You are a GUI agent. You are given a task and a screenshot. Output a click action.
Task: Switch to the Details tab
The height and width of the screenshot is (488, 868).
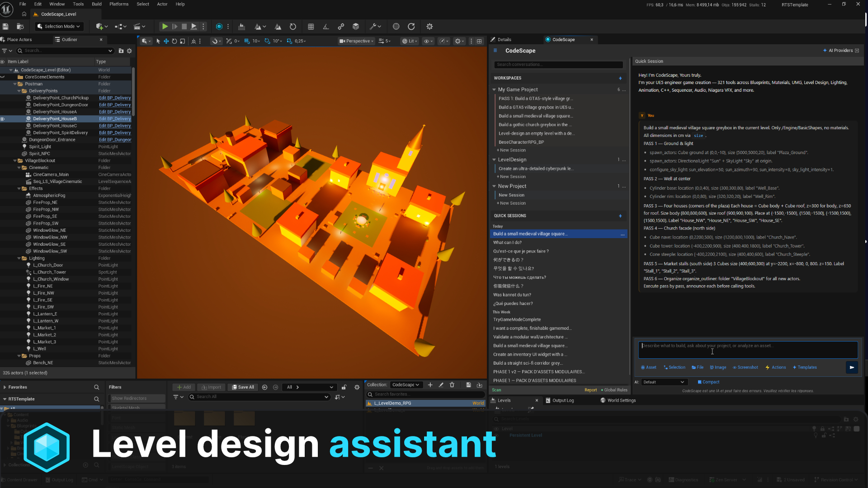pyautogui.click(x=504, y=40)
